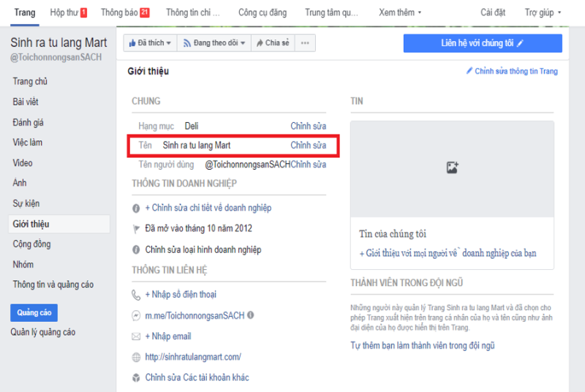Click info icon beside Chỉnh sửa loại hình doanh nghiệp
Screen dimensions: 585x392
tap(136, 249)
